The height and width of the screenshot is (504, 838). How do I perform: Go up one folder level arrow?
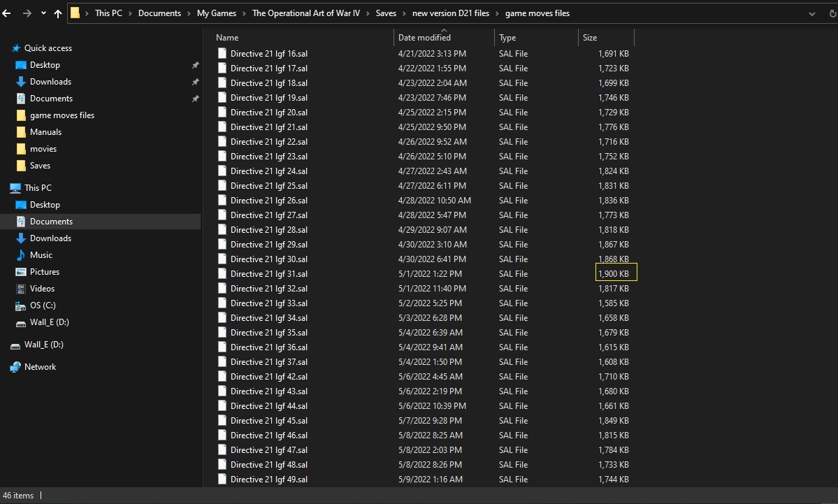[58, 13]
